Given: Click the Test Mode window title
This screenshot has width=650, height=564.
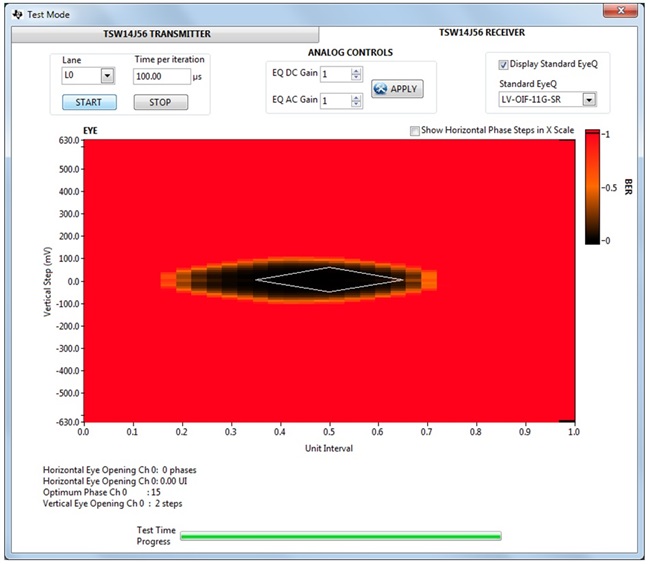Looking at the screenshot, I should point(49,15).
